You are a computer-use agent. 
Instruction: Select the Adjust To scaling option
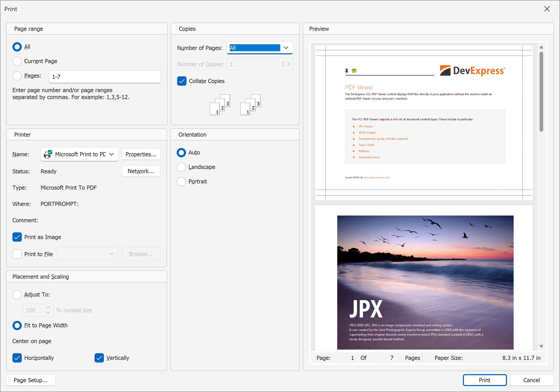[x=17, y=294]
